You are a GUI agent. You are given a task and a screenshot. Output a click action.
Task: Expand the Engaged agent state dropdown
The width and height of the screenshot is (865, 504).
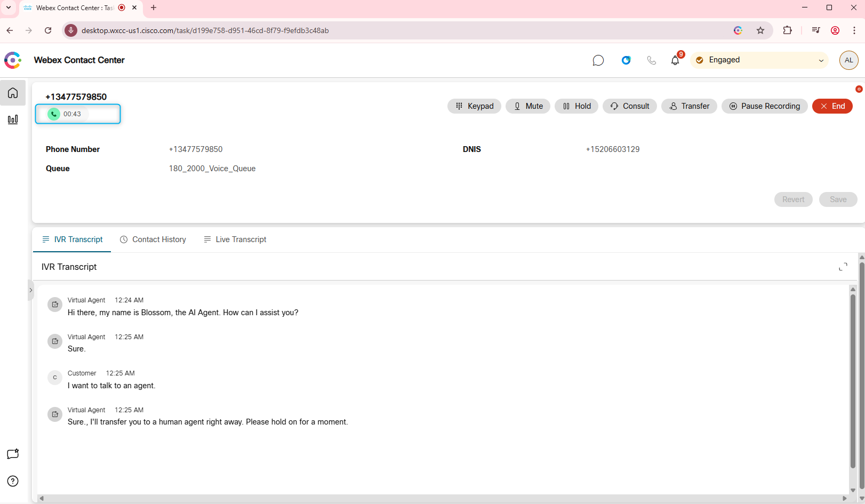coord(821,60)
